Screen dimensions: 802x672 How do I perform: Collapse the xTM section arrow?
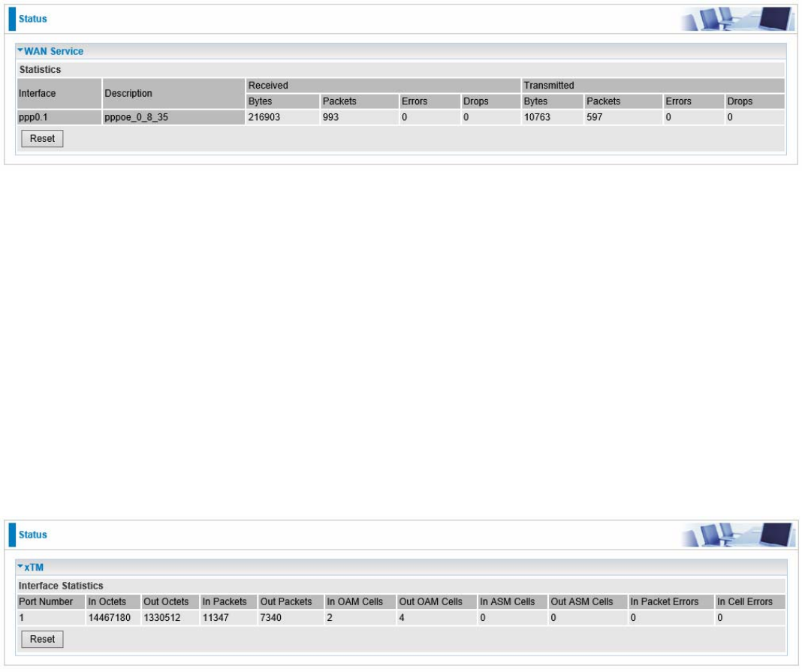(x=20, y=567)
